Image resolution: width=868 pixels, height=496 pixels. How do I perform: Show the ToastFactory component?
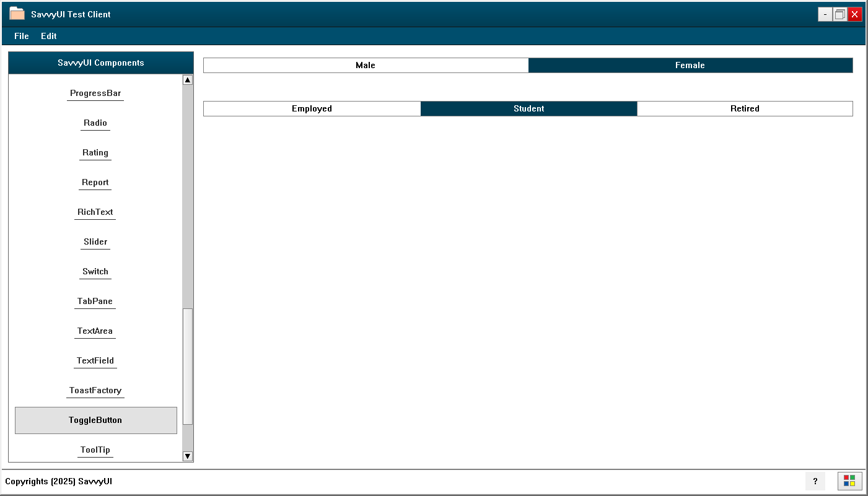coord(95,390)
